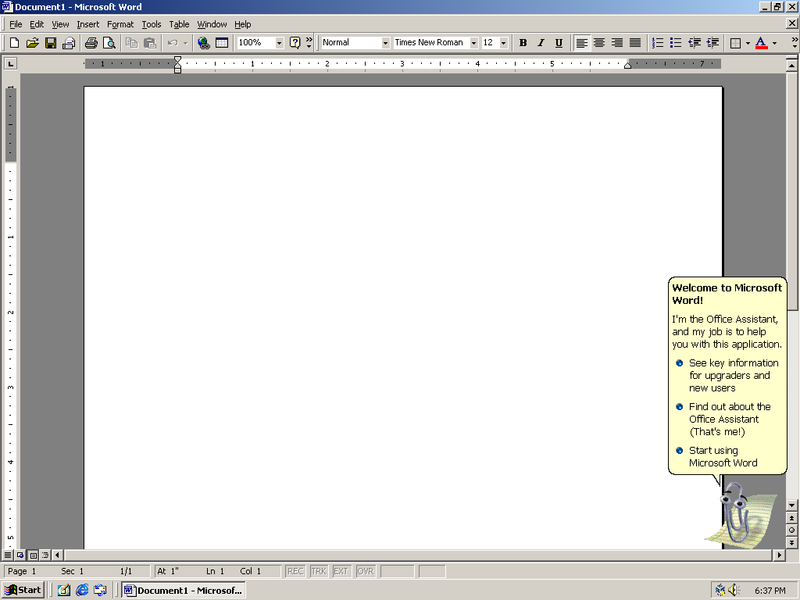Viewport: 800px width, 600px height.
Task: Open Microsoft Word Help question icon
Action: pyautogui.click(x=295, y=43)
